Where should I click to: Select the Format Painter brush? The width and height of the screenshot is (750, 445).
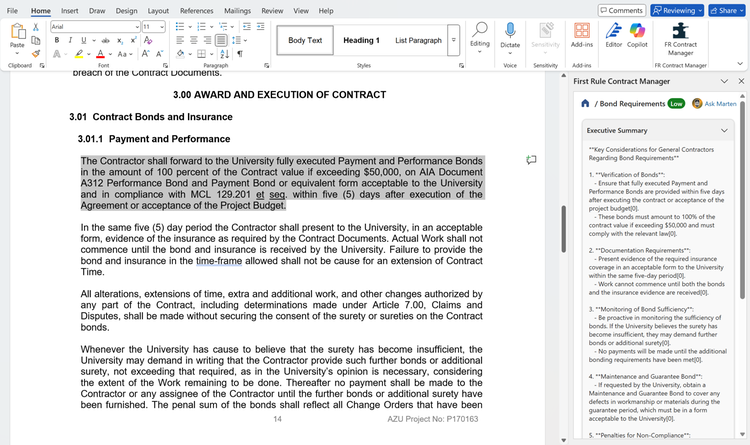pos(35,54)
